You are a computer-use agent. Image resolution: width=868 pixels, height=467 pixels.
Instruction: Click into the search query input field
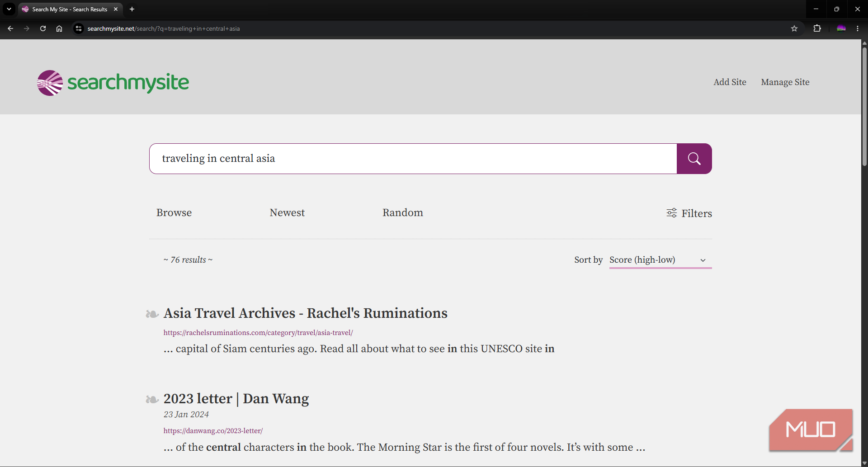point(413,159)
